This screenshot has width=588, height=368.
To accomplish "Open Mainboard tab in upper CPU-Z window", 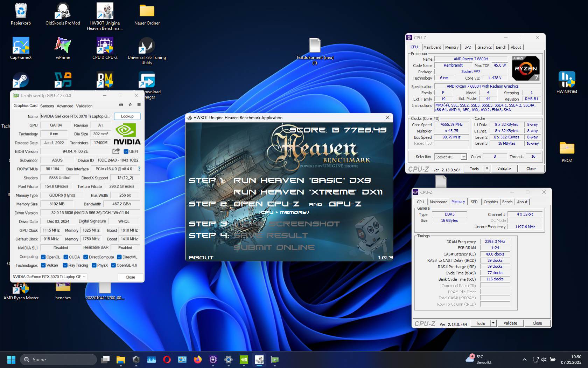I will point(432,47).
